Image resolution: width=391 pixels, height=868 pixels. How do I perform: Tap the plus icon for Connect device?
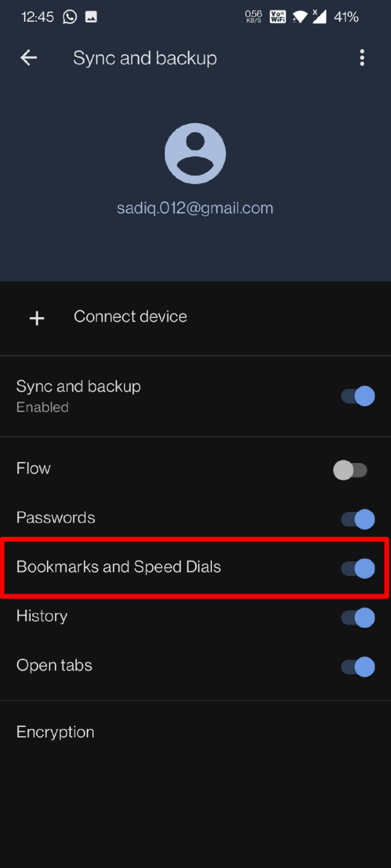(37, 318)
